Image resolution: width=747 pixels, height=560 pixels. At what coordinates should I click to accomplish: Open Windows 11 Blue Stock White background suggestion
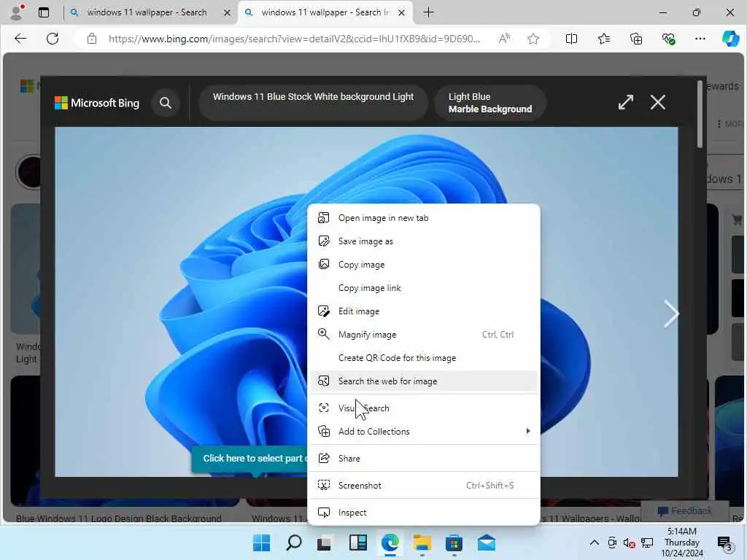(313, 102)
